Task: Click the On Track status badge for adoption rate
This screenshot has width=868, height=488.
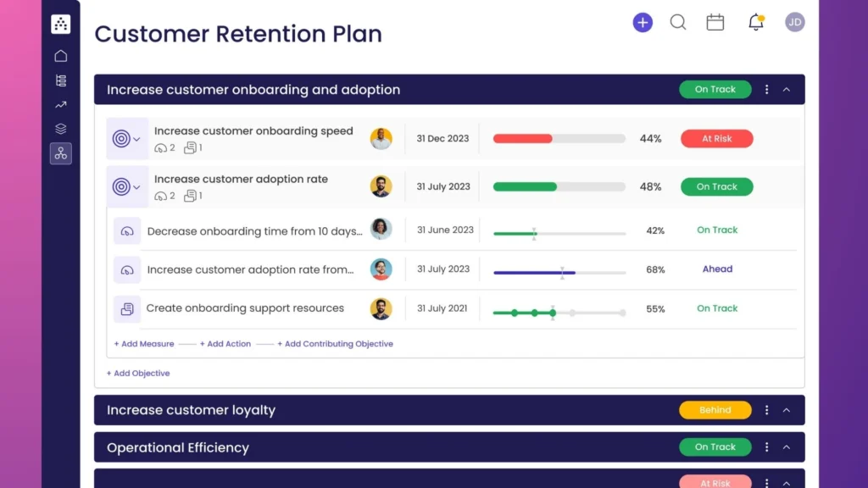Action: tap(716, 186)
